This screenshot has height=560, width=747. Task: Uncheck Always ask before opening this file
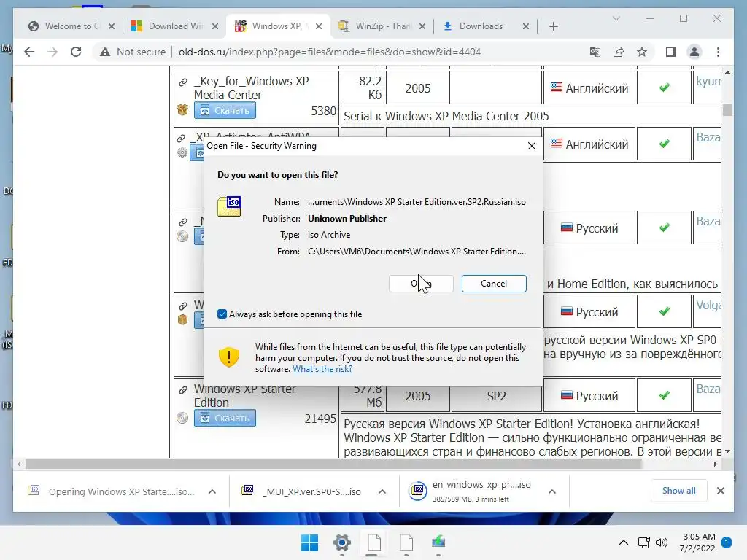[222, 314]
